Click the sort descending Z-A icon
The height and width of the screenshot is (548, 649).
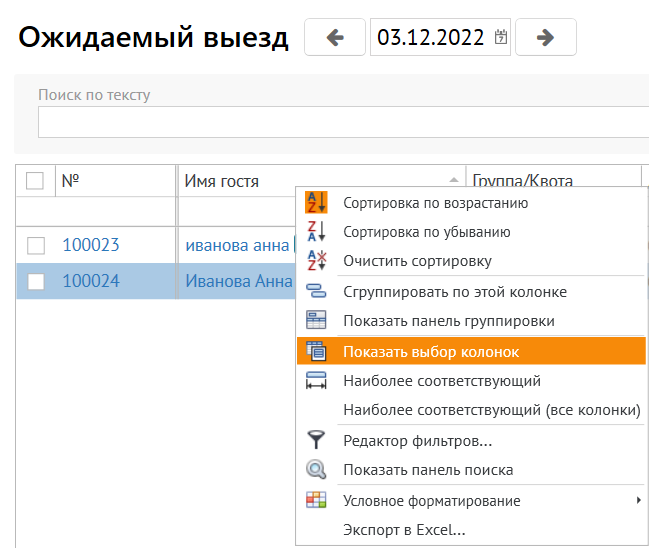(316, 231)
